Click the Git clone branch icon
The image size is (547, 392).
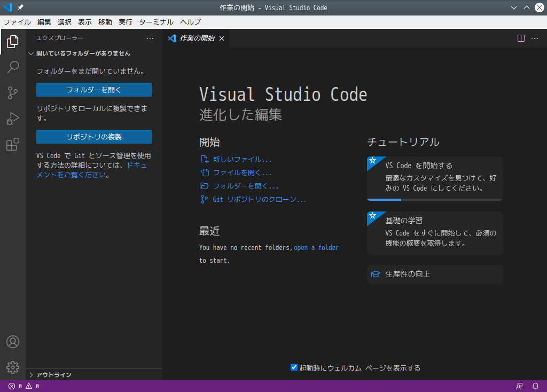(205, 199)
